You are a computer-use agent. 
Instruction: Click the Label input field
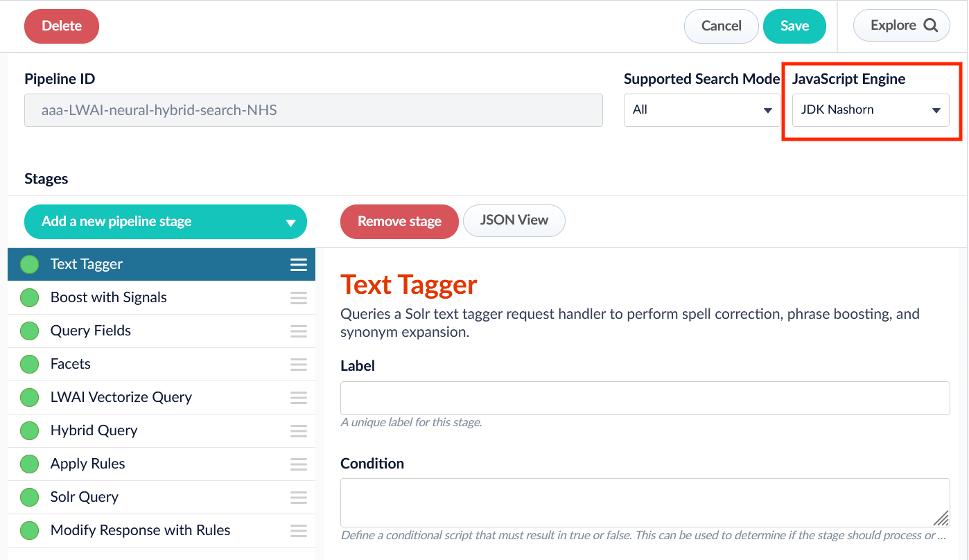coord(645,398)
